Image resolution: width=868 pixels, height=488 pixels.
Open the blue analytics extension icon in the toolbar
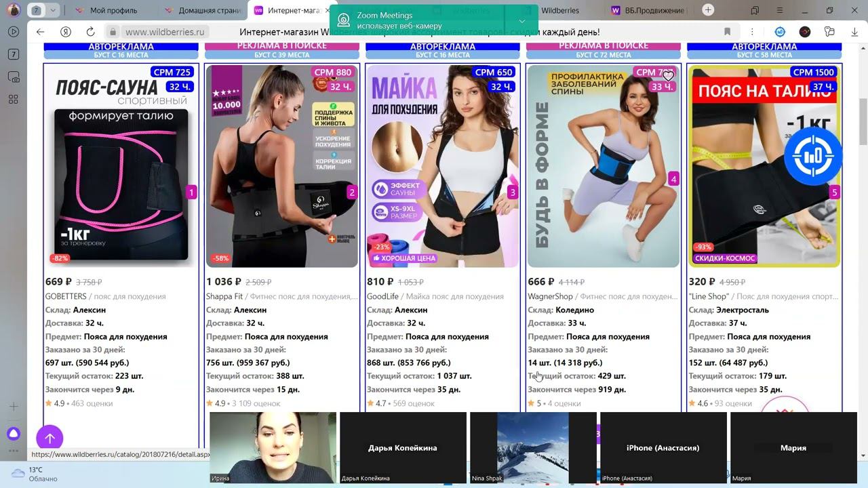[x=780, y=32]
